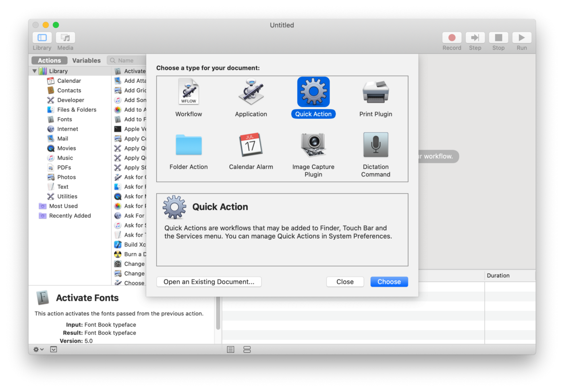Run the workflow with Run button

(522, 38)
